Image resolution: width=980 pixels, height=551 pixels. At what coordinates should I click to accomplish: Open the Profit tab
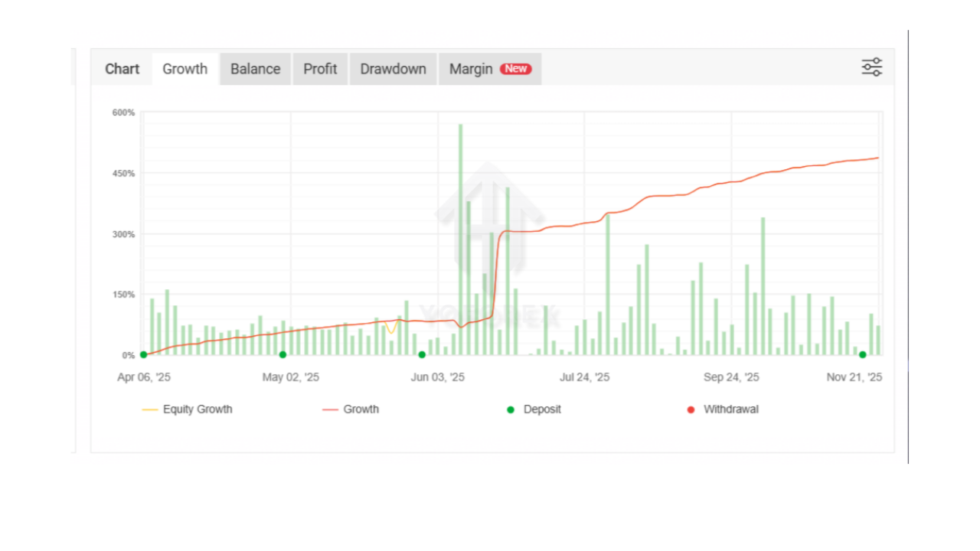point(320,69)
